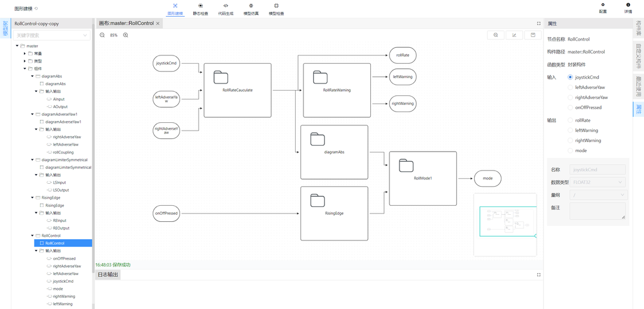
Task: Select the rollRate output radio button
Action: click(571, 120)
